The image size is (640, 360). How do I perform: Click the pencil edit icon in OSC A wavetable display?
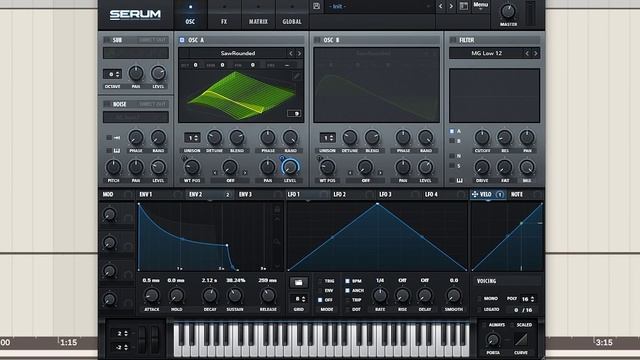coord(297,76)
